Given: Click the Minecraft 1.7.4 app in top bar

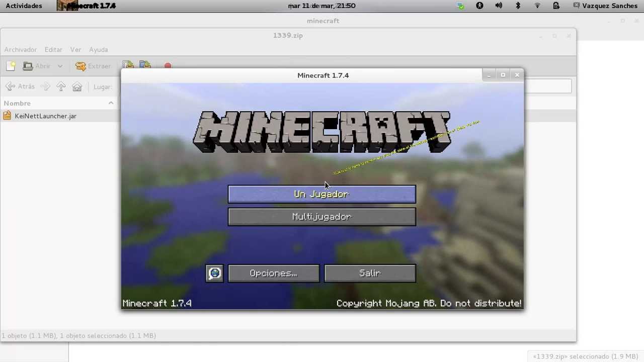Looking at the screenshot, I should (x=86, y=6).
